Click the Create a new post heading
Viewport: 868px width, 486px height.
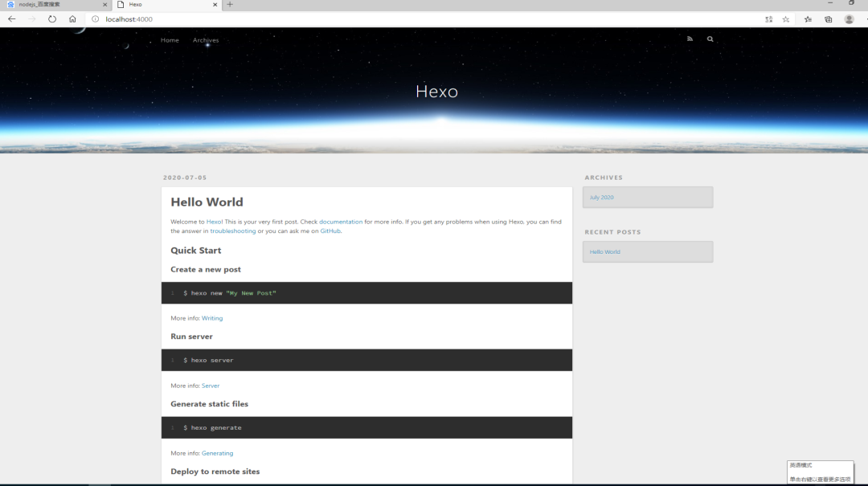click(206, 270)
